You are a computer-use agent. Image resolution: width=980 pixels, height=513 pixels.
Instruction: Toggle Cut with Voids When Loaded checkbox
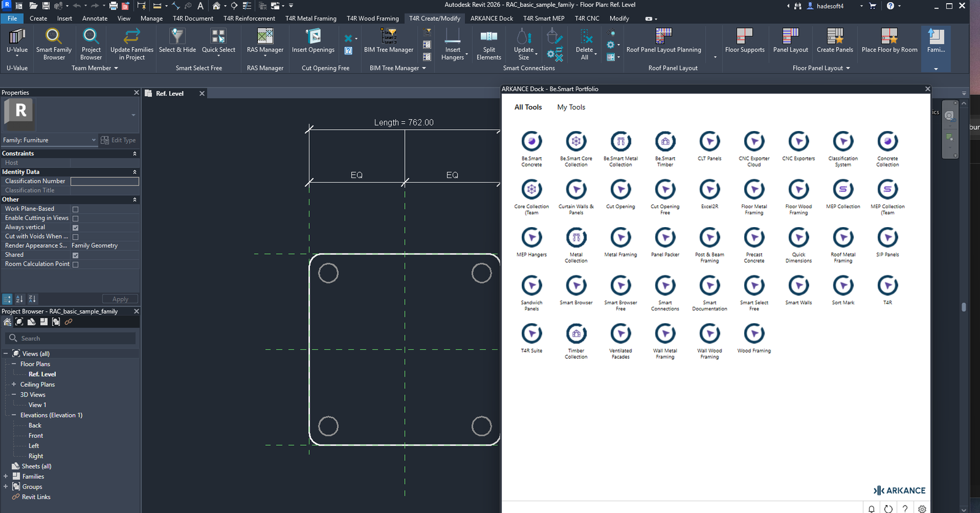tap(75, 237)
